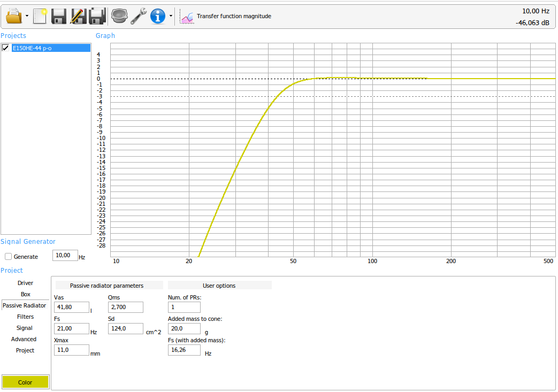The width and height of the screenshot is (558, 392).
Task: Select the Advanced tab
Action: (24, 339)
